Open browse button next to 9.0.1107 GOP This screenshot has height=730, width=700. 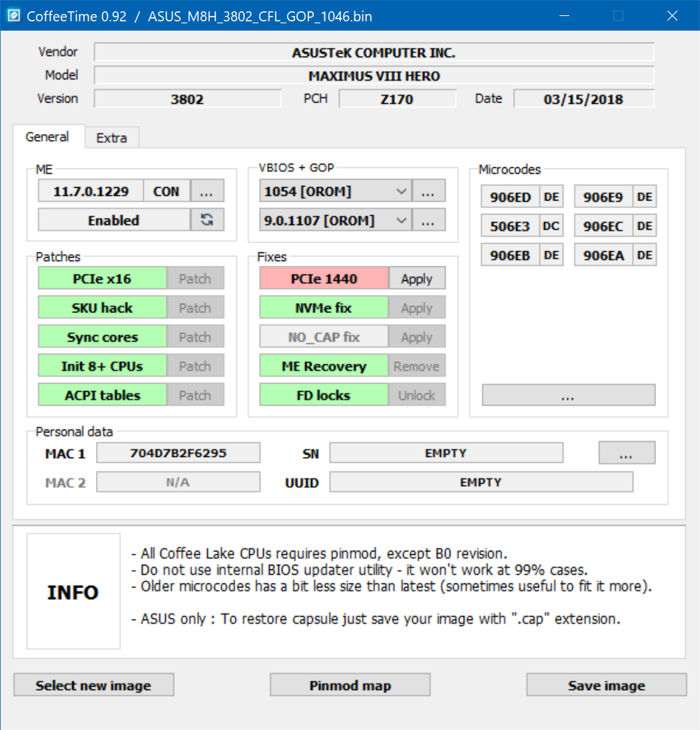tap(428, 220)
